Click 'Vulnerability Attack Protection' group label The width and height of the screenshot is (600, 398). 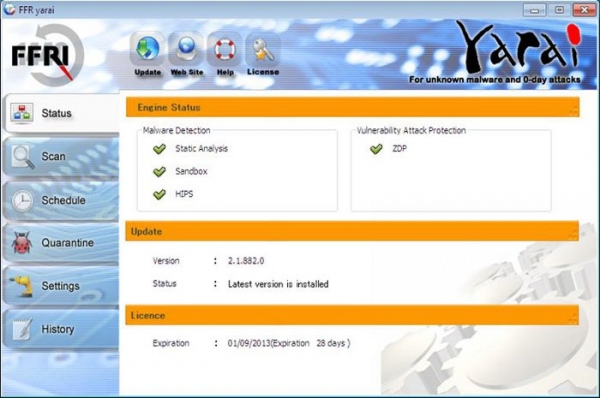[x=411, y=130]
